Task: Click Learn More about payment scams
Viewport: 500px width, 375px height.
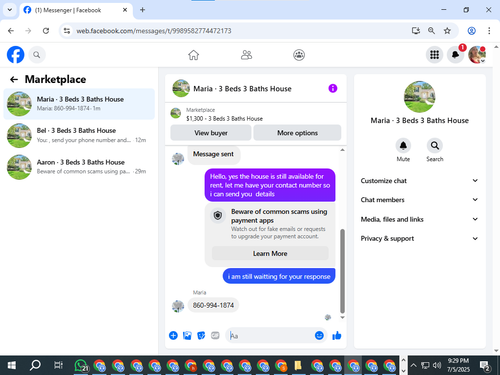Action: pos(270,253)
